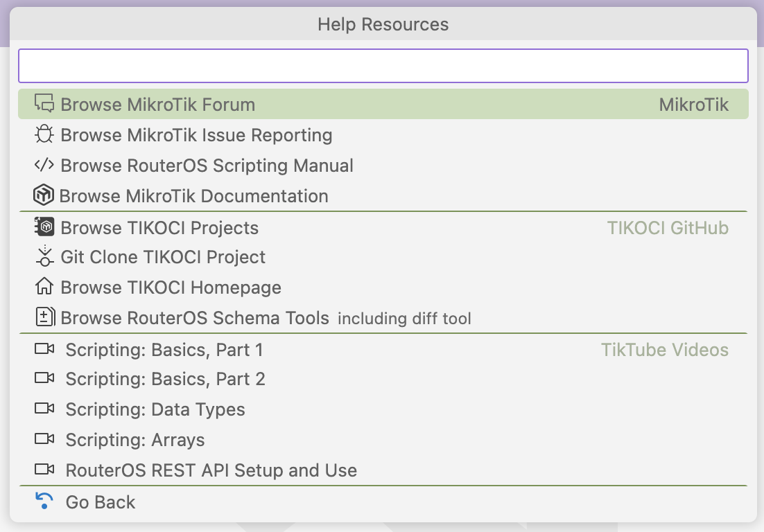Click the chat bubbles icon beside MikroTik Forum
The height and width of the screenshot is (532, 764).
coord(44,104)
